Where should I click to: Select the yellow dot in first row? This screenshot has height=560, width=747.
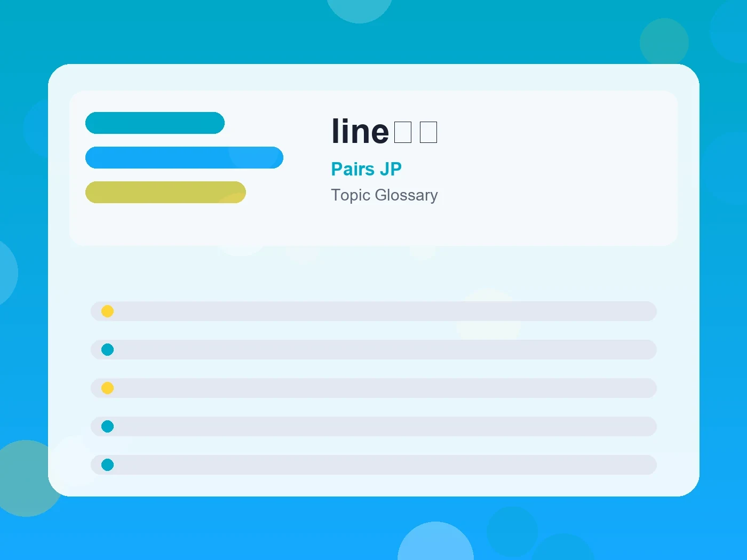(x=107, y=311)
